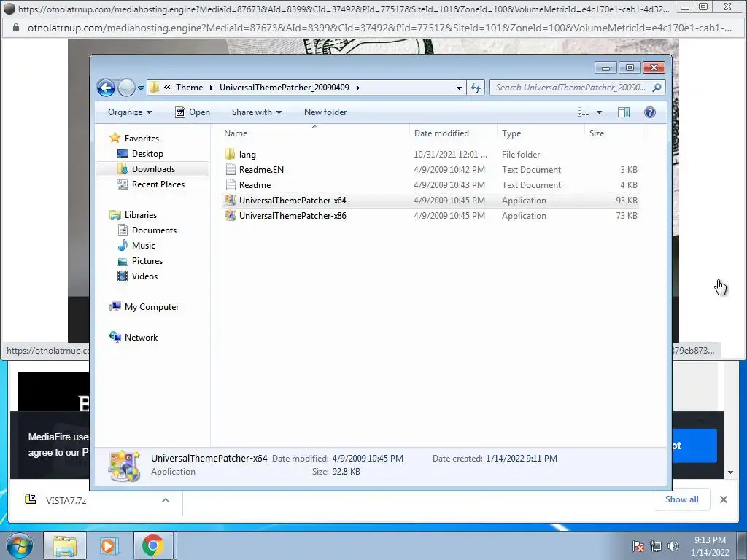747x560 pixels.
Task: Open Pictures library
Action: point(147,261)
